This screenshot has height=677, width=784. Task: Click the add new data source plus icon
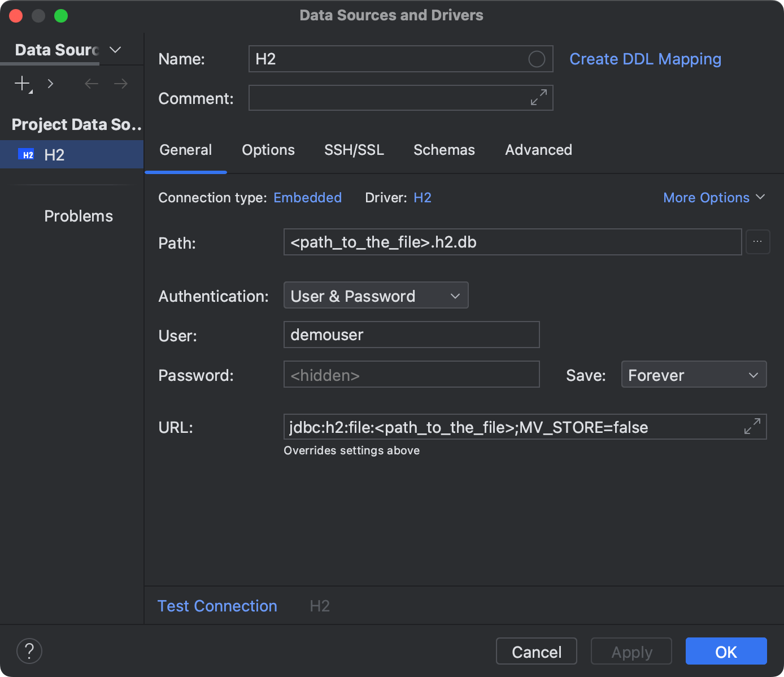(x=21, y=83)
